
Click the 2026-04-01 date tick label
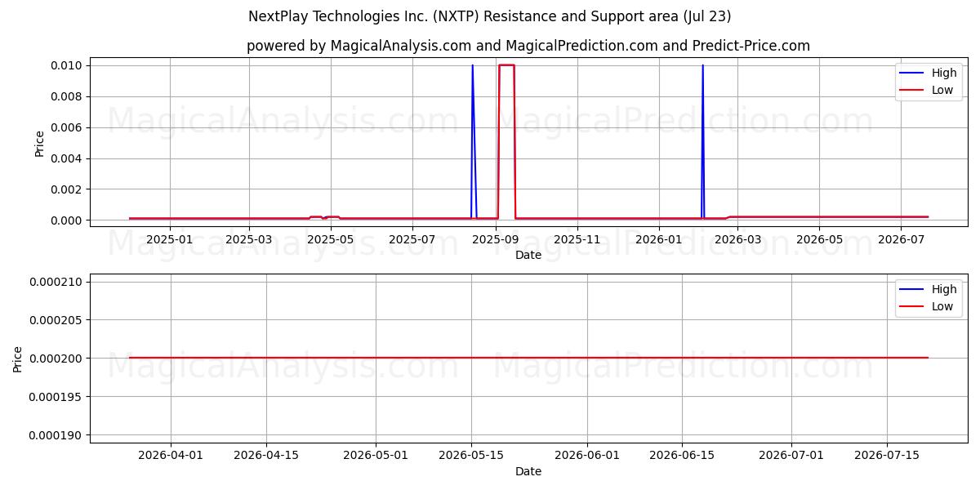coord(171,457)
